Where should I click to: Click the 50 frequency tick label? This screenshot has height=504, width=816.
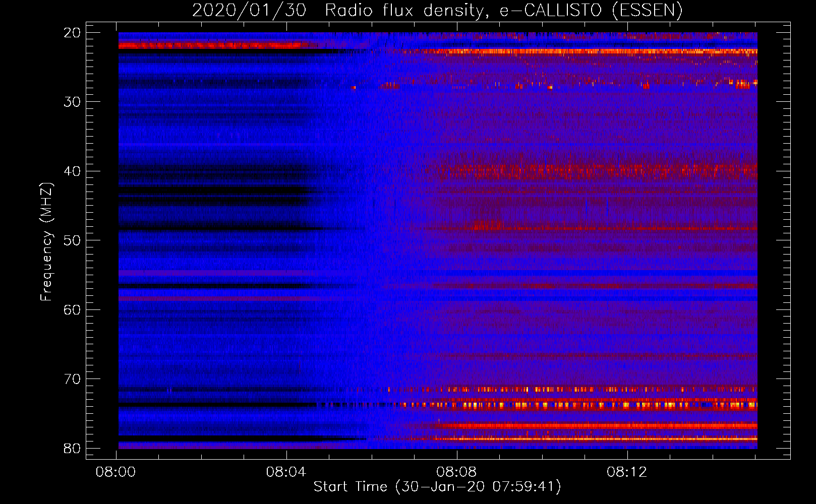(72, 240)
